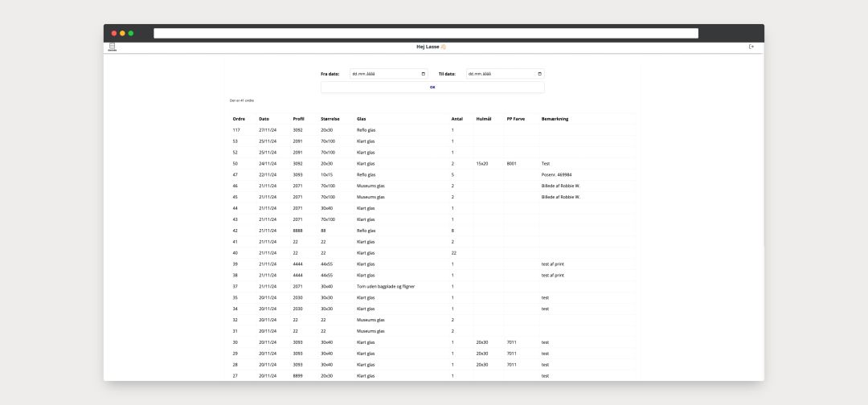
Task: Click the 'Hej Lasse' greeting title
Action: tap(431, 47)
